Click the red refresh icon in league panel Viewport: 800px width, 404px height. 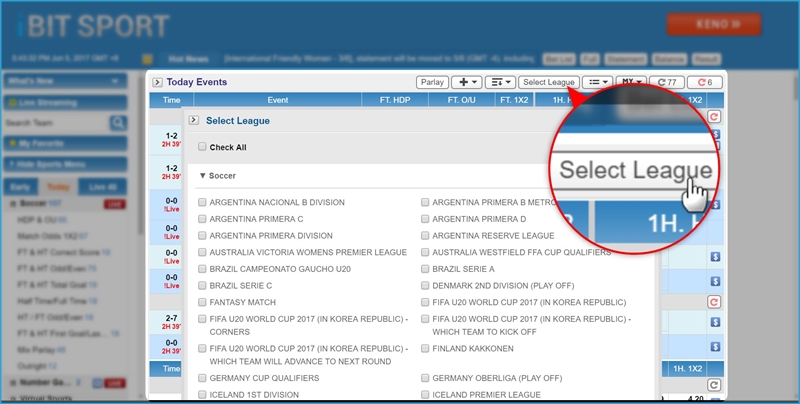click(x=713, y=118)
